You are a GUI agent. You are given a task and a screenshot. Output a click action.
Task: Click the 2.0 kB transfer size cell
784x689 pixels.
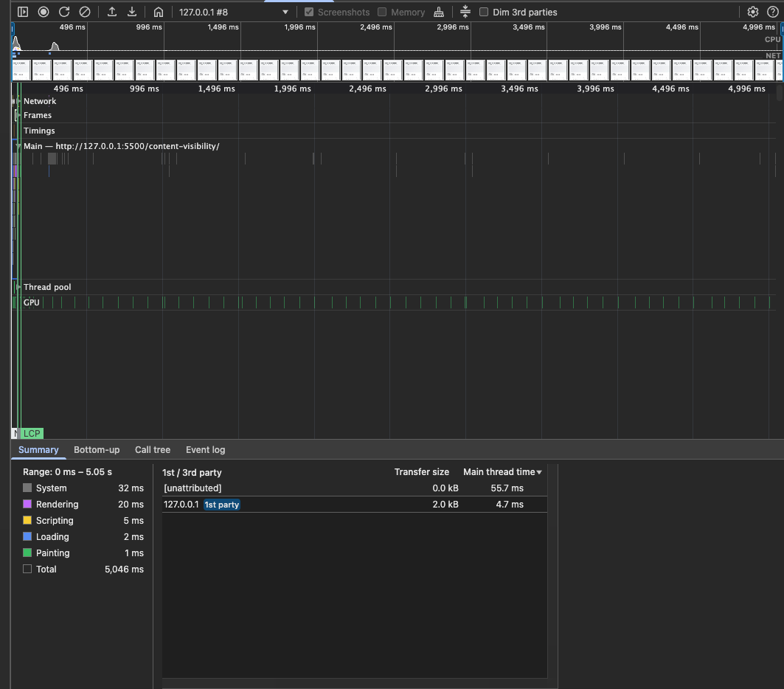pyautogui.click(x=445, y=505)
